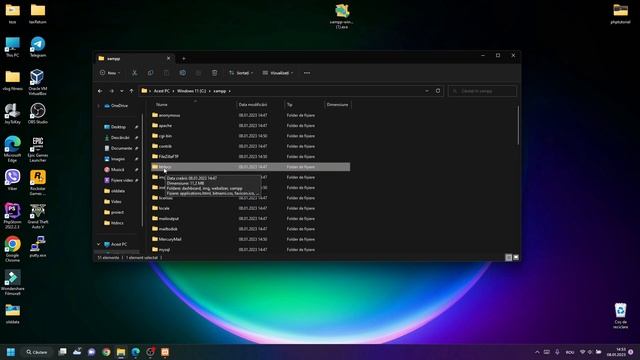Select the Epic Games Launcher desktop icon
Viewport: 640px width, 360px height.
pos(38,149)
